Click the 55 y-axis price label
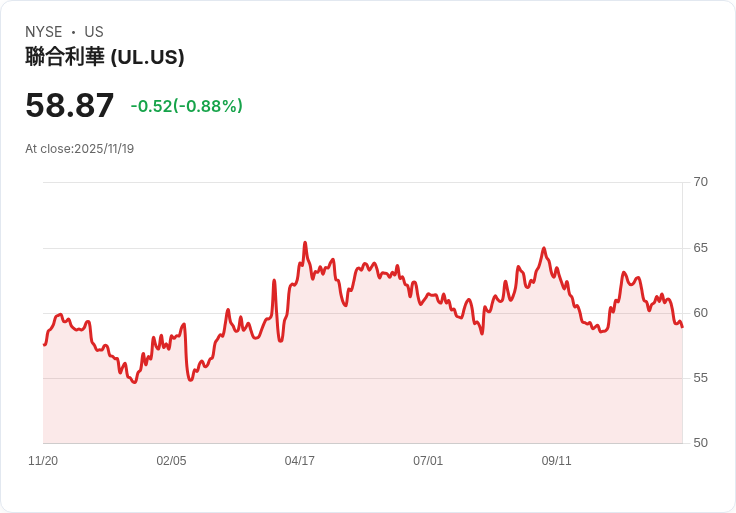The image size is (736, 513). click(700, 378)
